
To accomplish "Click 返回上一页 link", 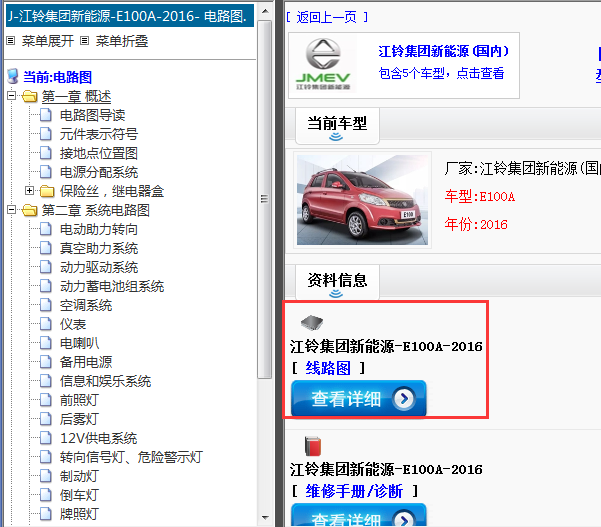I will (x=327, y=17).
